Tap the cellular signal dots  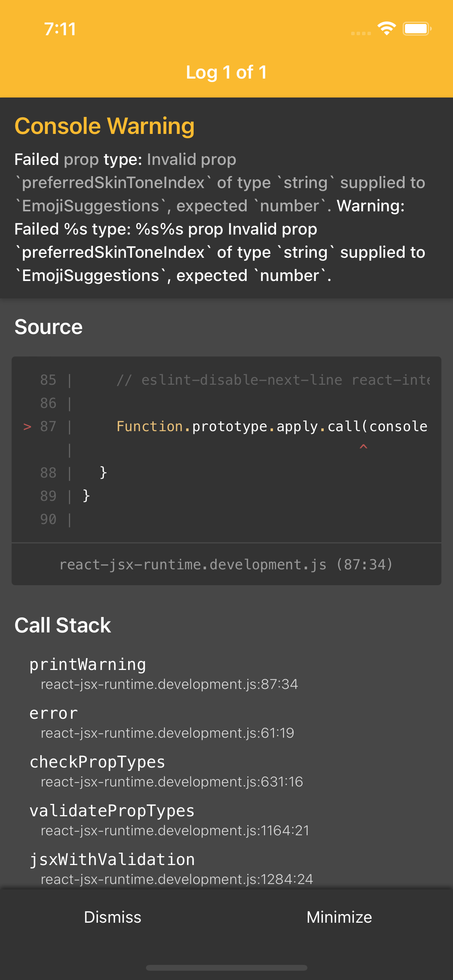pos(361,33)
